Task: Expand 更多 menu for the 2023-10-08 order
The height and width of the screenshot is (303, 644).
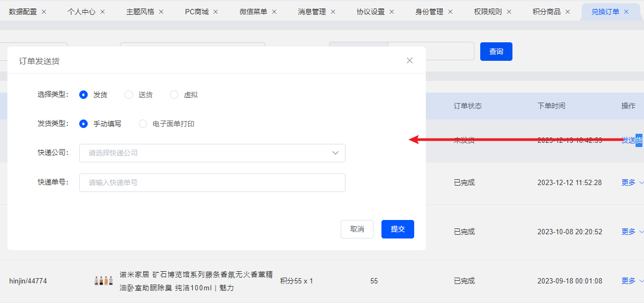Action: point(632,232)
